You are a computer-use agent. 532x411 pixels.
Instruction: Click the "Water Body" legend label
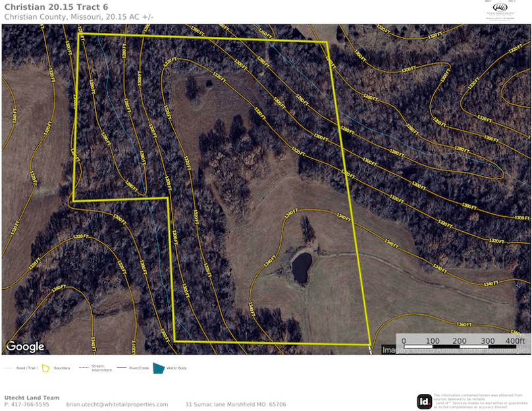(x=176, y=368)
